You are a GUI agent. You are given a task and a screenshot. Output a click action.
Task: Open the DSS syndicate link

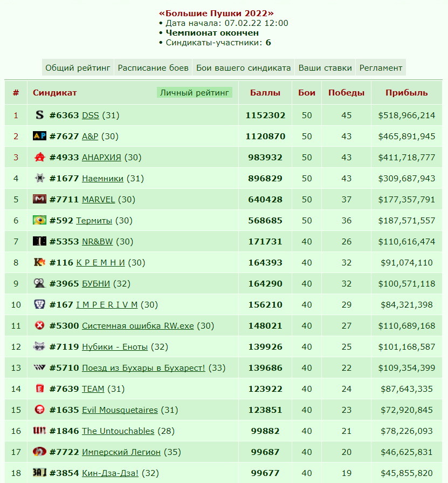coord(91,115)
